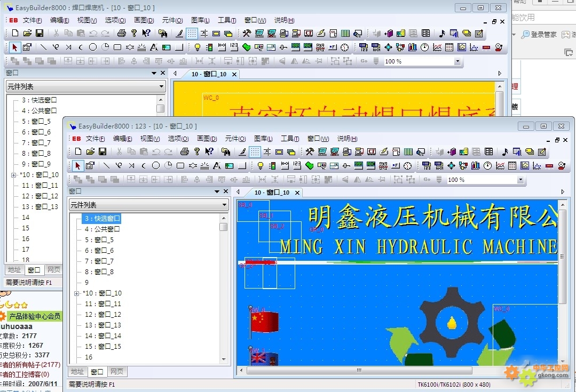
Task: Switch to 地址 tab in front window panel
Action: click(77, 371)
